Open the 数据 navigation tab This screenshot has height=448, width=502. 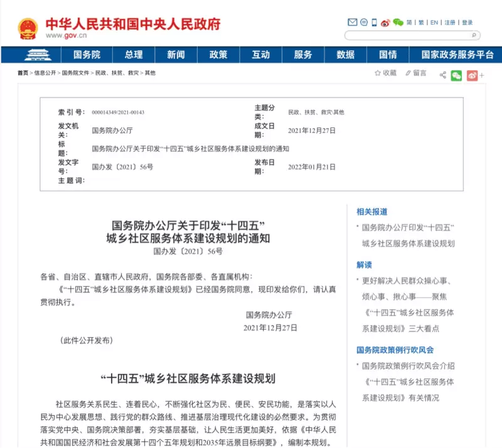click(346, 55)
